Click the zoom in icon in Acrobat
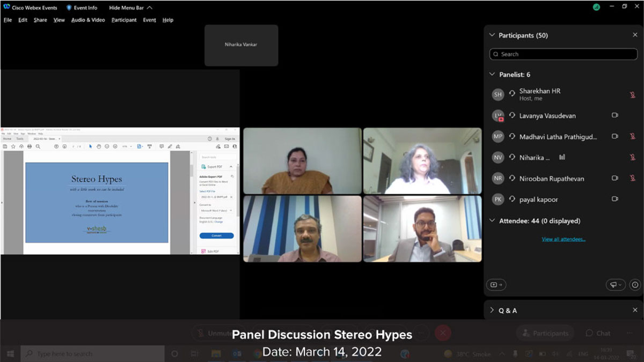 coord(115,146)
